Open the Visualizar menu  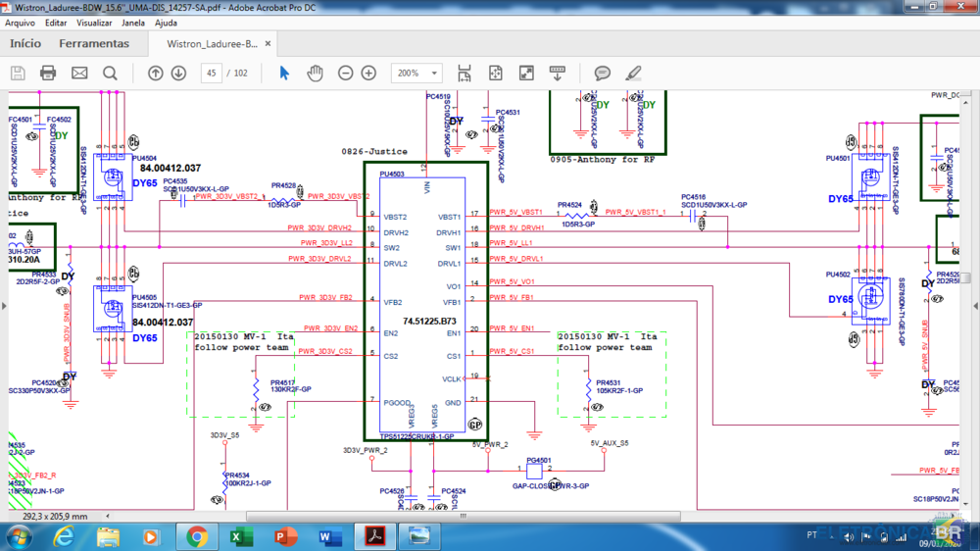click(94, 23)
